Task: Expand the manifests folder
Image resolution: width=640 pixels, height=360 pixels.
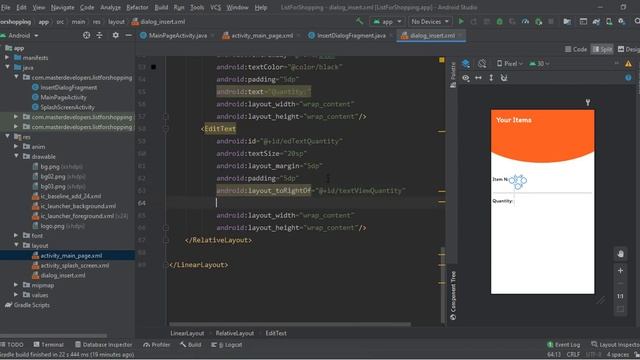Action: (7, 58)
